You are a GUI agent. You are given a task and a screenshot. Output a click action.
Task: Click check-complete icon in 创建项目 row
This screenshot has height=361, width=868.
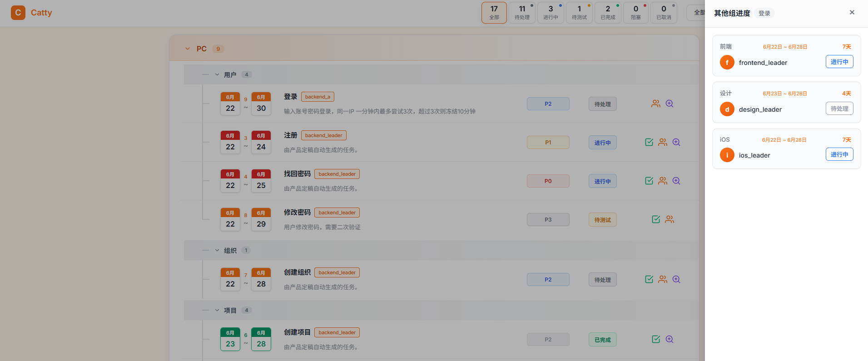point(656,339)
